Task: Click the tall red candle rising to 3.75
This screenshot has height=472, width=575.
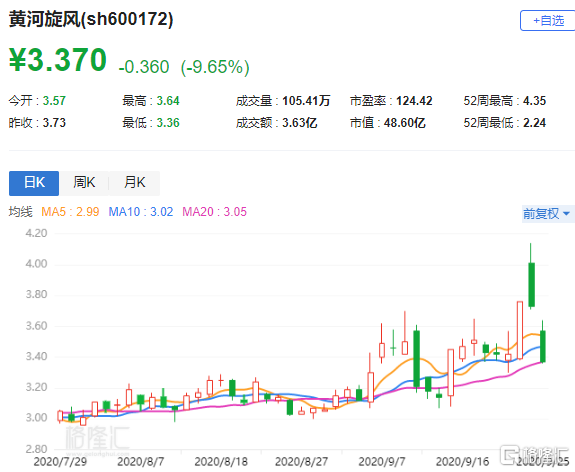Action: pyautogui.click(x=520, y=330)
